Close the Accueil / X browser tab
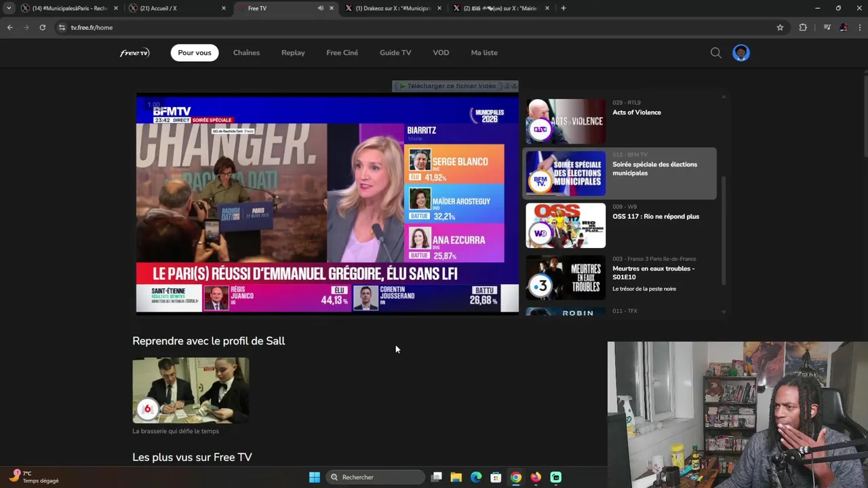The height and width of the screenshot is (488, 868). click(x=224, y=8)
